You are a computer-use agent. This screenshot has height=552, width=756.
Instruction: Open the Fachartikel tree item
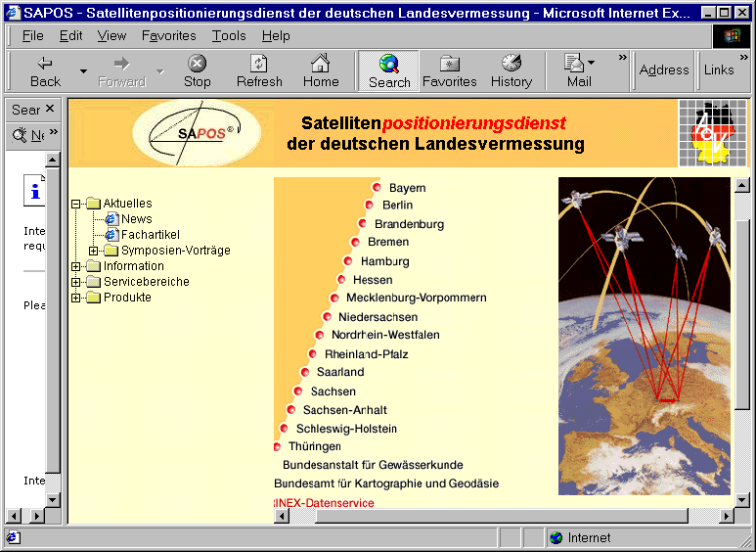(x=148, y=235)
